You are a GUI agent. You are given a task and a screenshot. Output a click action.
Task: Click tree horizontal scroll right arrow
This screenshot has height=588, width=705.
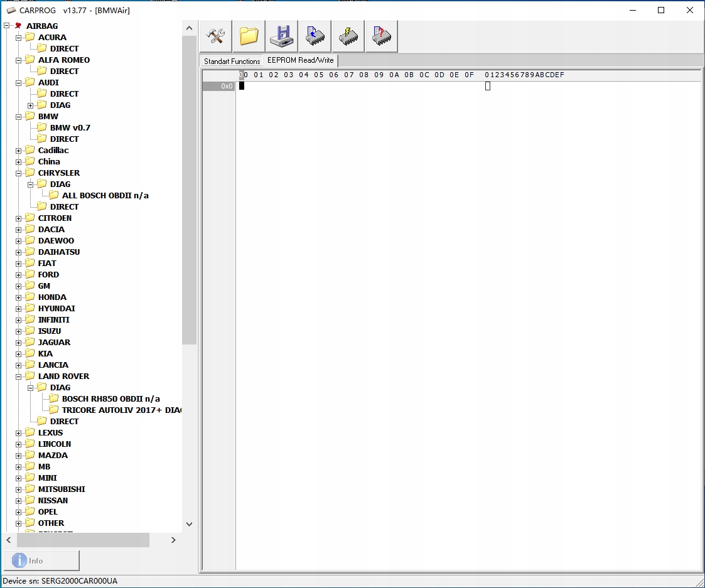click(173, 540)
